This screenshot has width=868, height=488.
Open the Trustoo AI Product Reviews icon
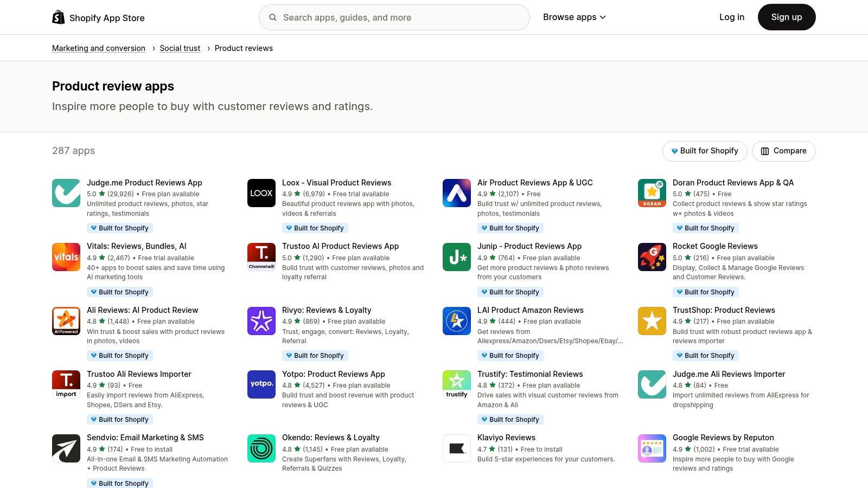(261, 257)
